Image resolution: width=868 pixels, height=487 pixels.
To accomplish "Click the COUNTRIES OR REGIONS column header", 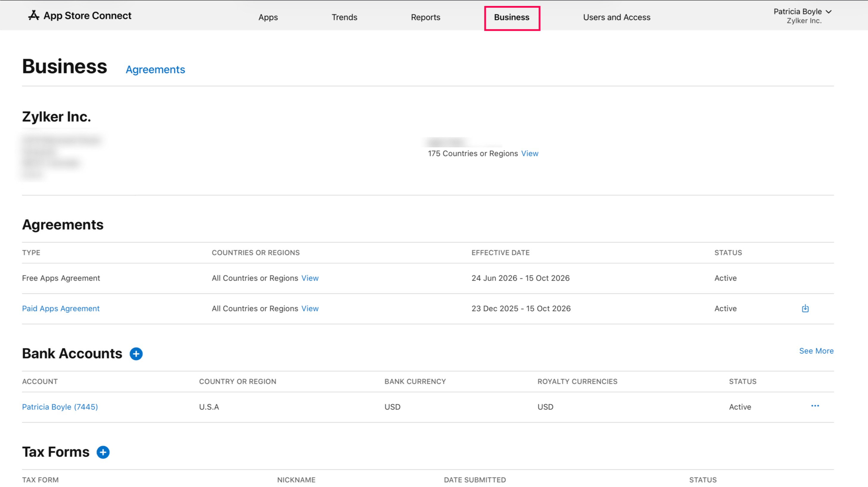I will click(255, 253).
